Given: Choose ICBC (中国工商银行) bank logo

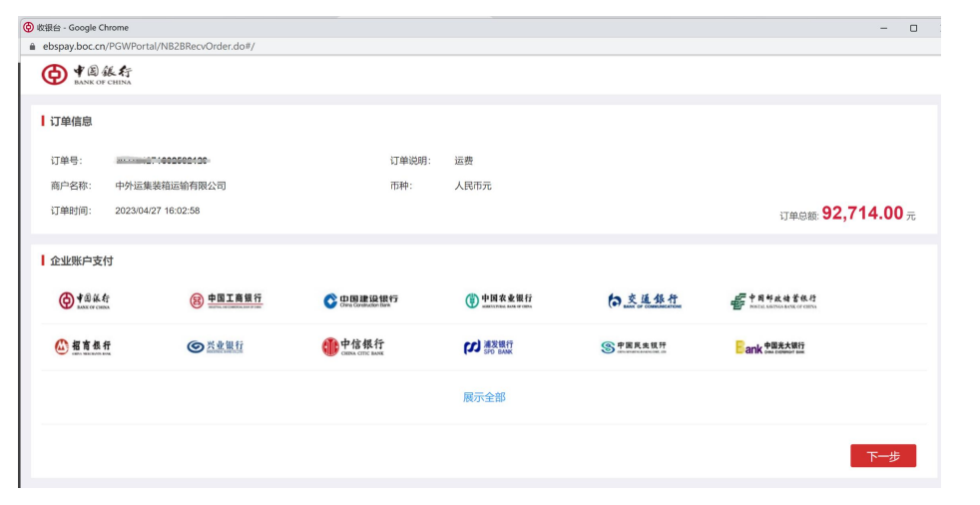Looking at the screenshot, I should point(226,300).
